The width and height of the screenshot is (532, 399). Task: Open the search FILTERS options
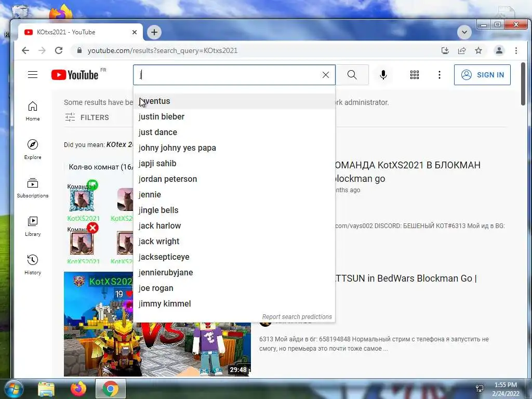point(87,117)
